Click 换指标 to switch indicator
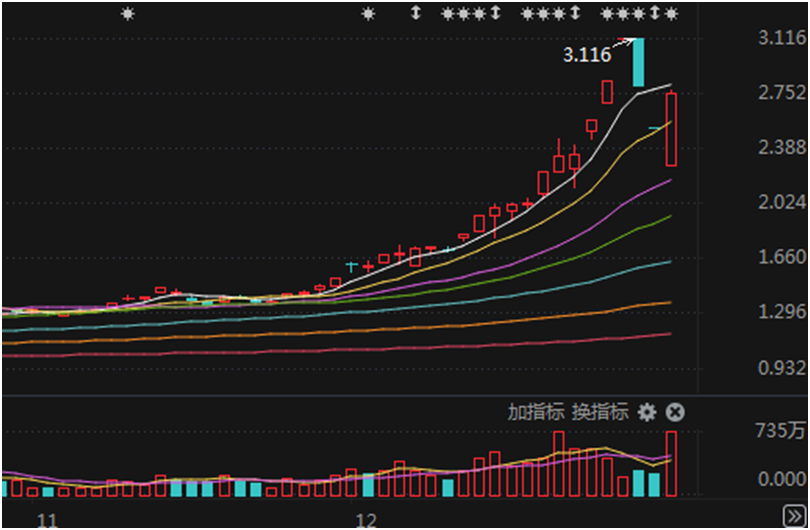The height and width of the screenshot is (530, 810). (x=600, y=412)
